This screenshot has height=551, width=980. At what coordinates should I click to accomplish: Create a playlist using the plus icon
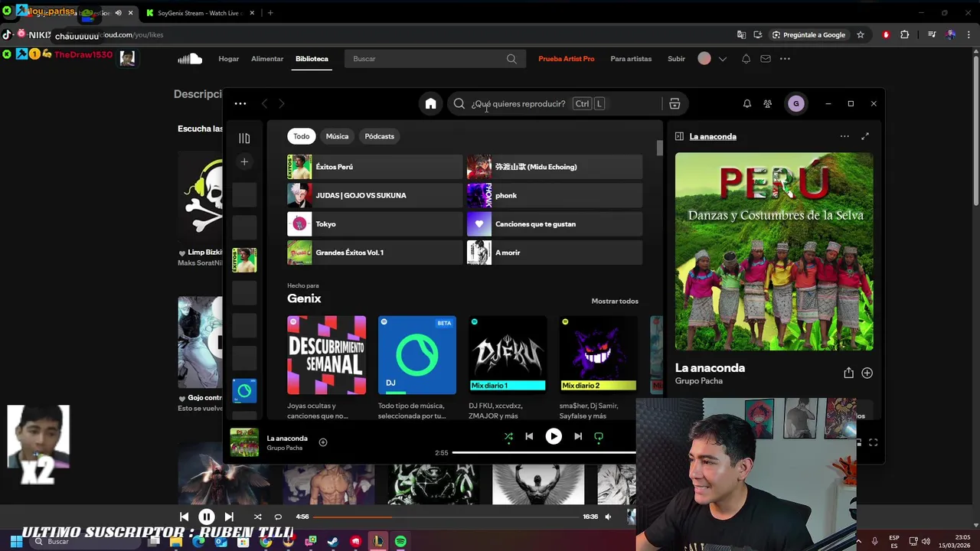[x=244, y=161]
